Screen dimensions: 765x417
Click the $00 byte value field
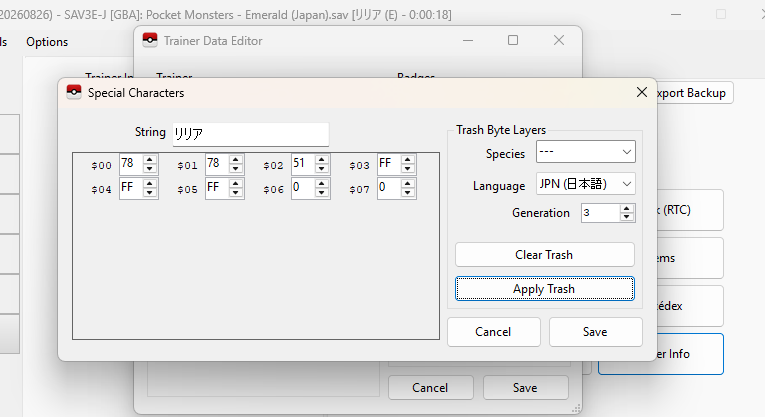click(x=131, y=164)
